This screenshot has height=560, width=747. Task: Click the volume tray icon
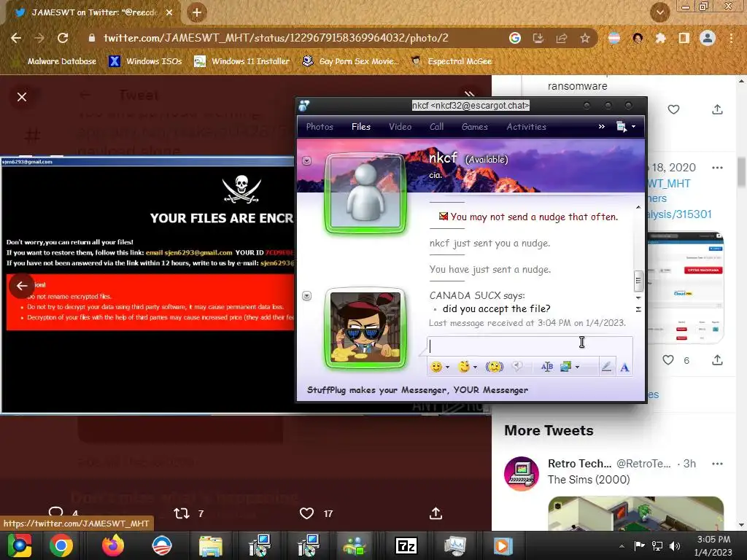[675, 546]
